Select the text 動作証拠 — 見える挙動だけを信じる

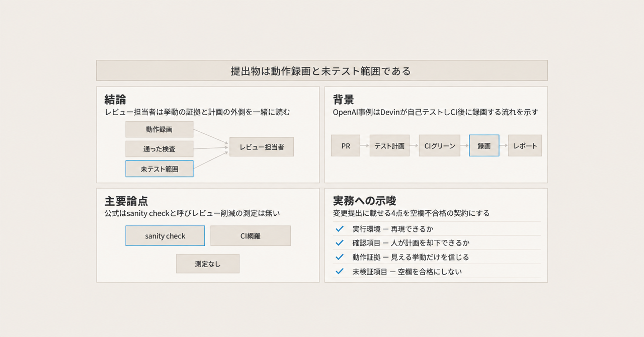point(411,257)
